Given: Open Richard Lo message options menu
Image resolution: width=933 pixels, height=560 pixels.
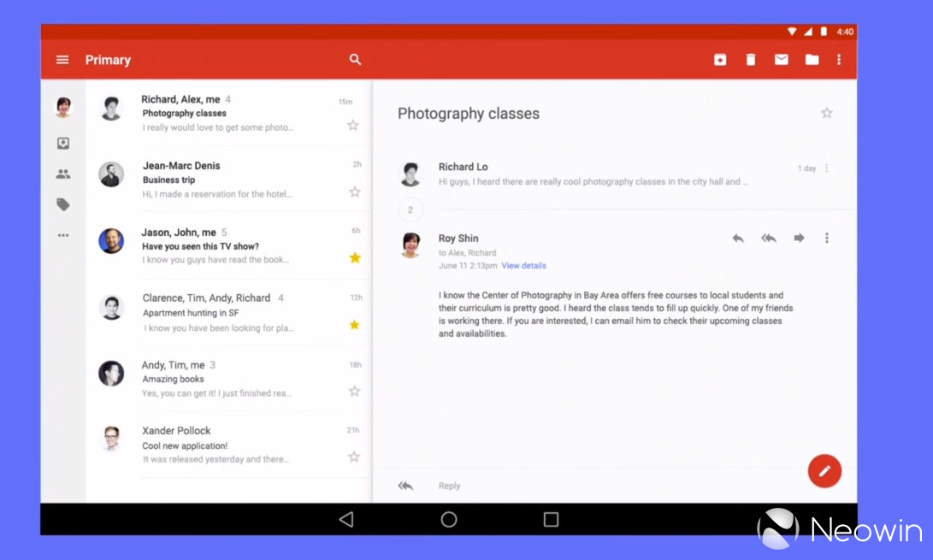Looking at the screenshot, I should tap(826, 168).
